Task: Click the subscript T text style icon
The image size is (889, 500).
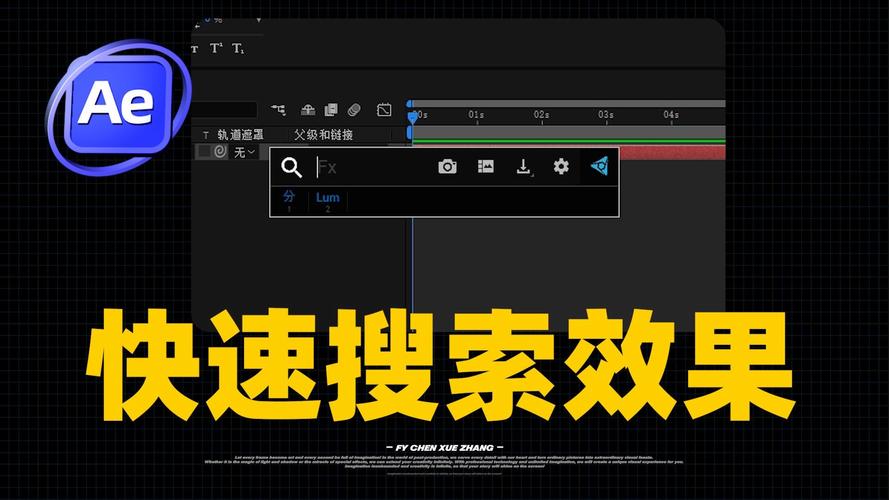Action: pos(238,49)
